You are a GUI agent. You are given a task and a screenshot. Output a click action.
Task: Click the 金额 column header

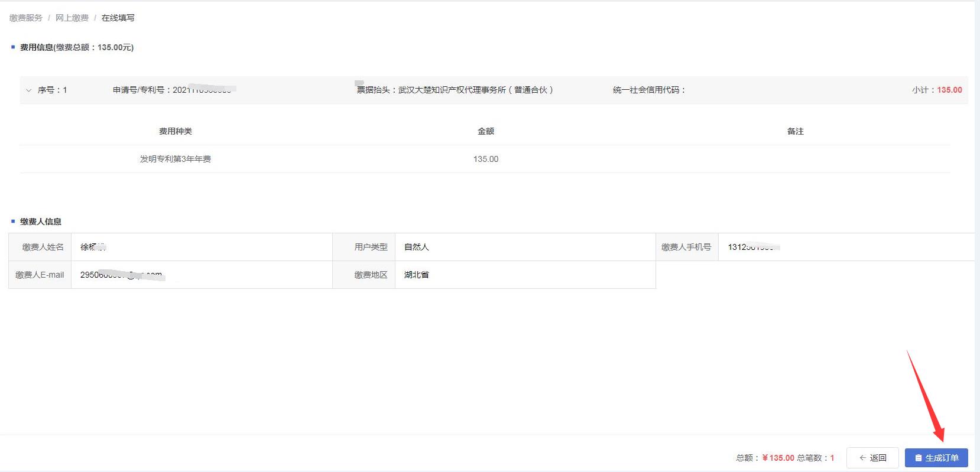point(486,131)
